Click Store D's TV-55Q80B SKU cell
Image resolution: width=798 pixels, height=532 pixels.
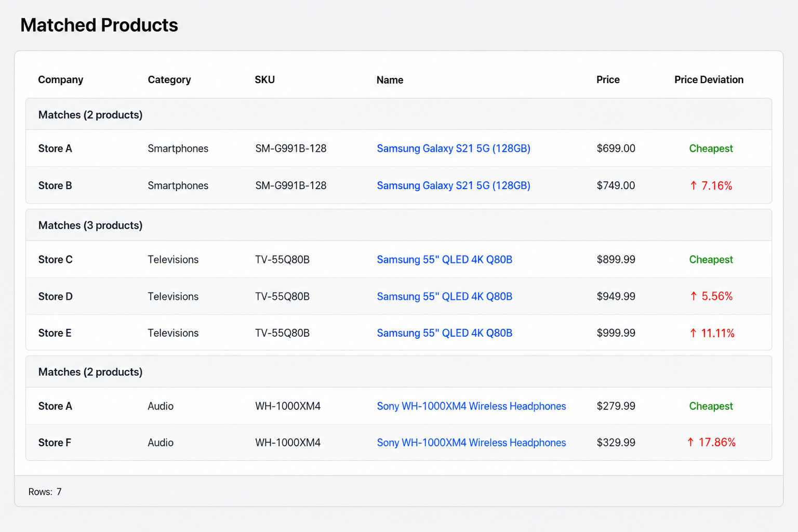pos(283,296)
